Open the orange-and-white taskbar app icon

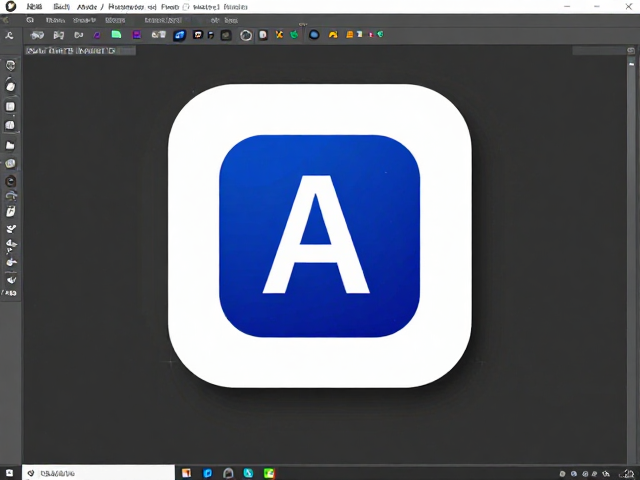pyautogui.click(x=187, y=473)
